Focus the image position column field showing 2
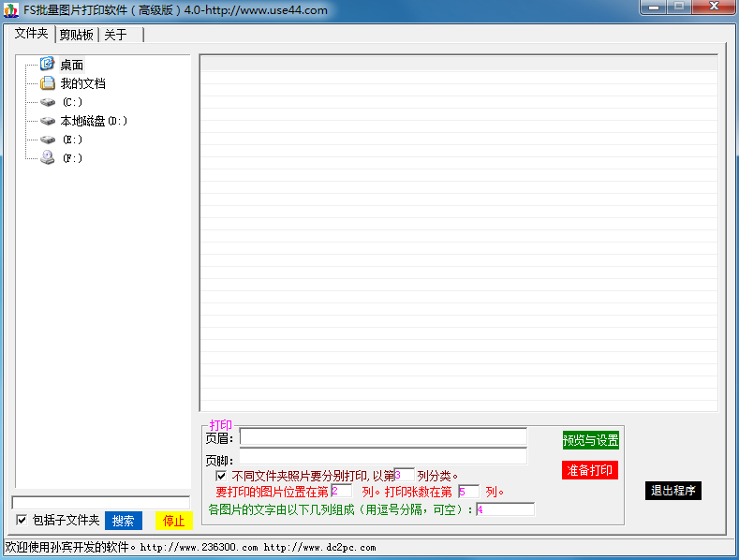 (x=342, y=491)
